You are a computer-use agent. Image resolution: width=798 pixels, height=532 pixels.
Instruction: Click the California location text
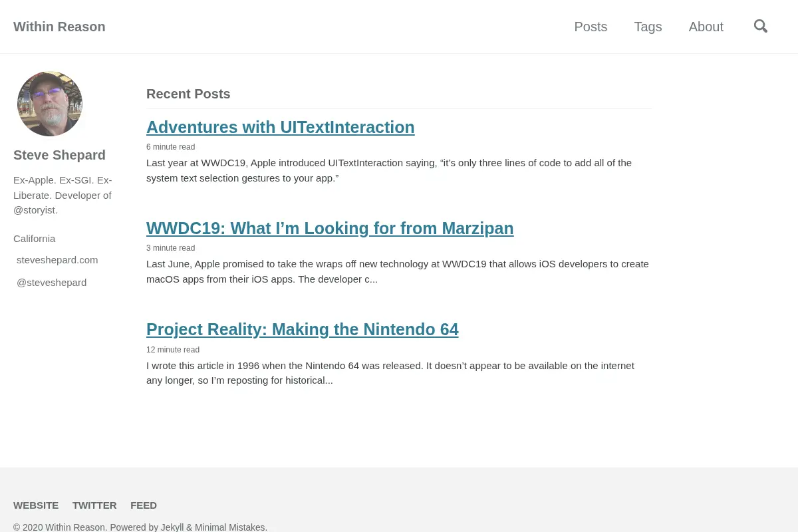tap(35, 239)
